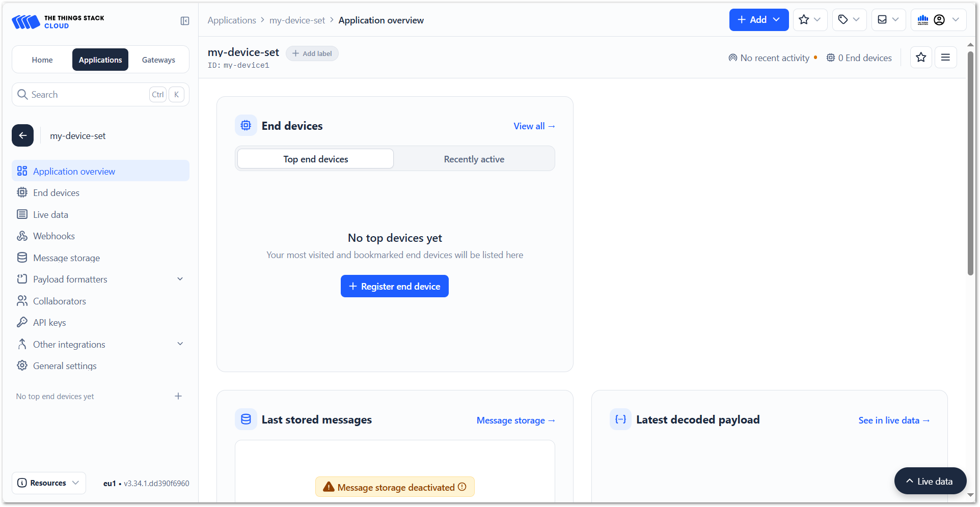Open the API keys section
This screenshot has width=980, height=507.
49,323
